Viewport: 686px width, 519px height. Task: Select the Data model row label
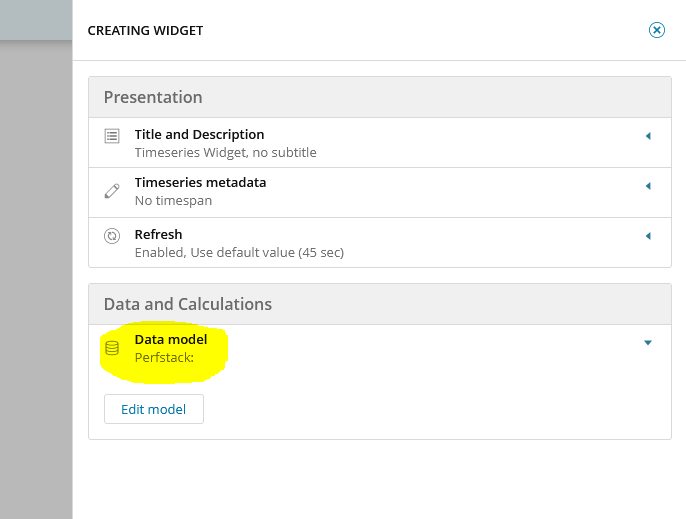pos(171,339)
